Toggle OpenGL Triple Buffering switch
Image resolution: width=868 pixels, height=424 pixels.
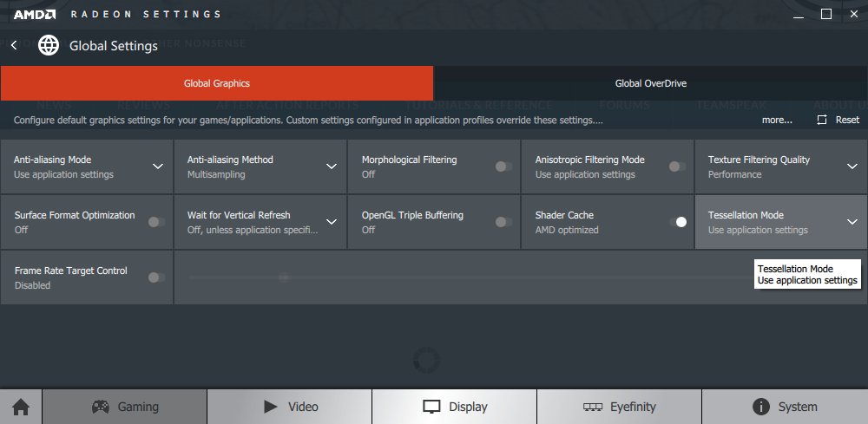click(x=503, y=222)
